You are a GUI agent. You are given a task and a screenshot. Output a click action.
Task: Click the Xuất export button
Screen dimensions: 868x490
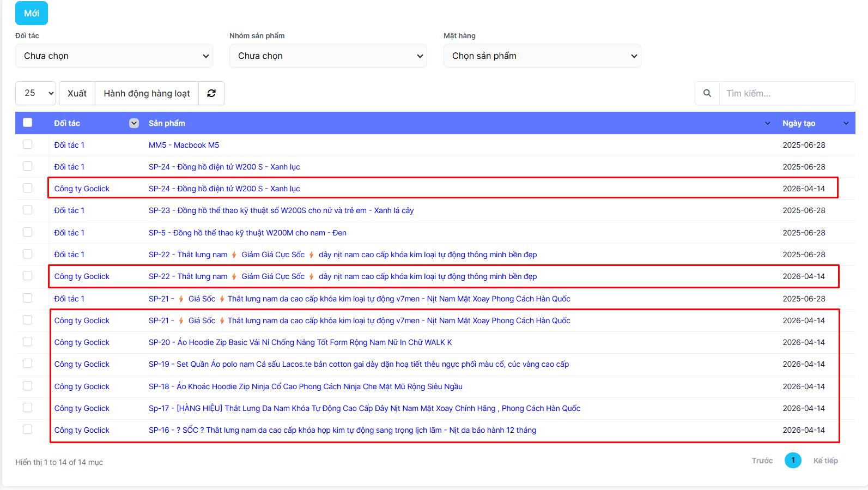point(77,93)
